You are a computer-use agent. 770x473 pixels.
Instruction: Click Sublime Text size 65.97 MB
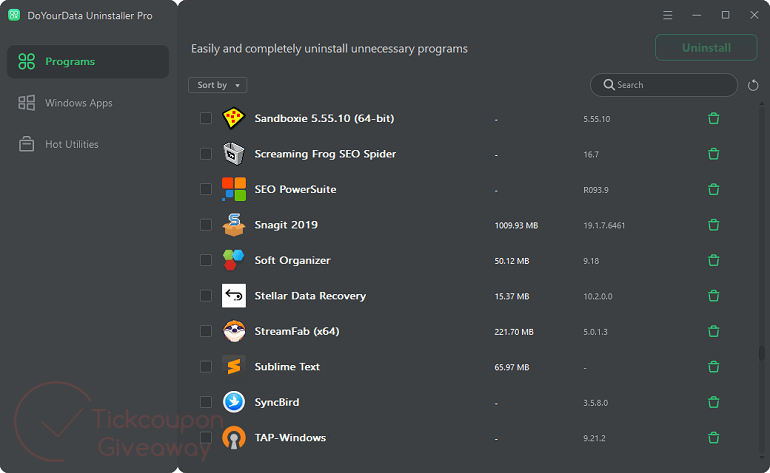pyautogui.click(x=512, y=367)
